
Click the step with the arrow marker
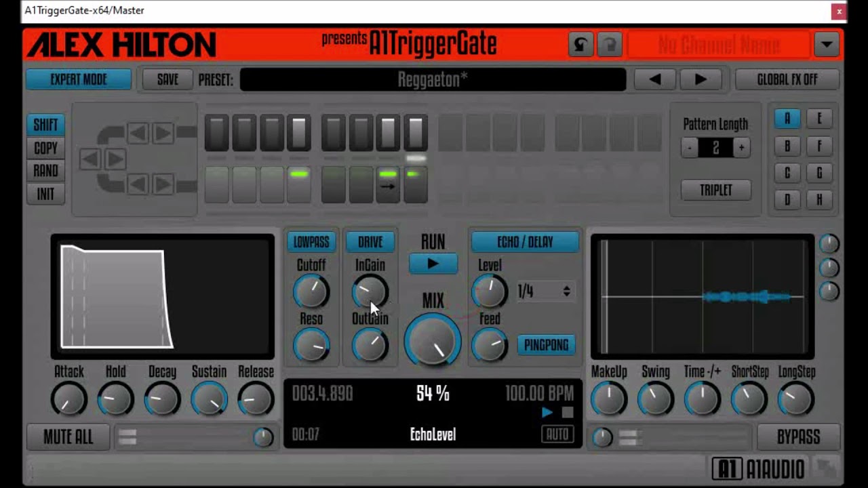click(388, 185)
